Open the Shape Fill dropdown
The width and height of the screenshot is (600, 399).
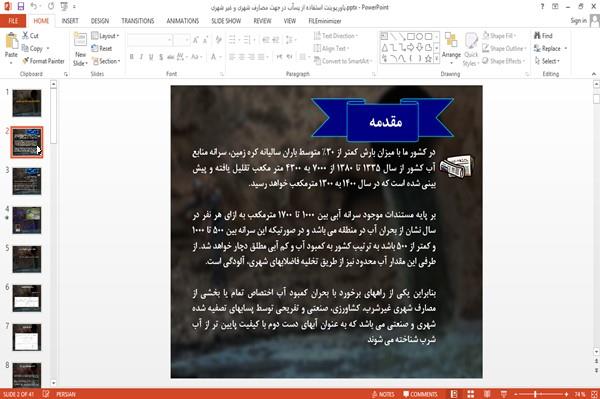pyautogui.click(x=499, y=36)
